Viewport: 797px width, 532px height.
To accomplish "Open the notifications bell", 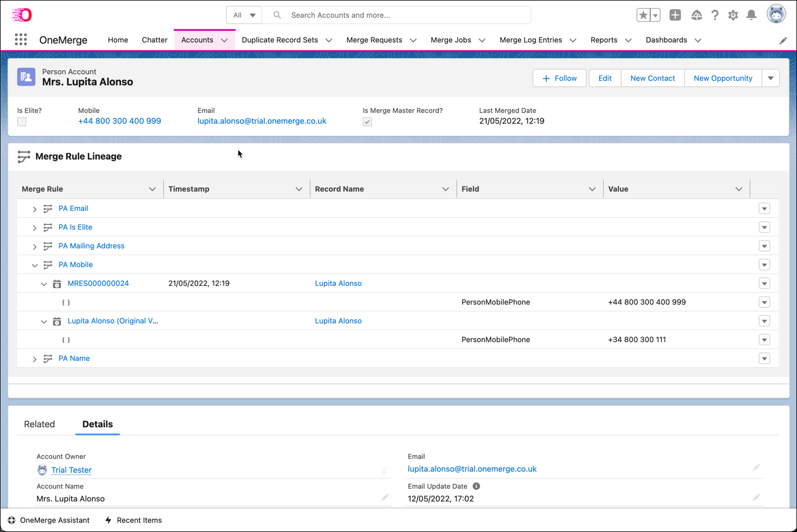I will (752, 15).
